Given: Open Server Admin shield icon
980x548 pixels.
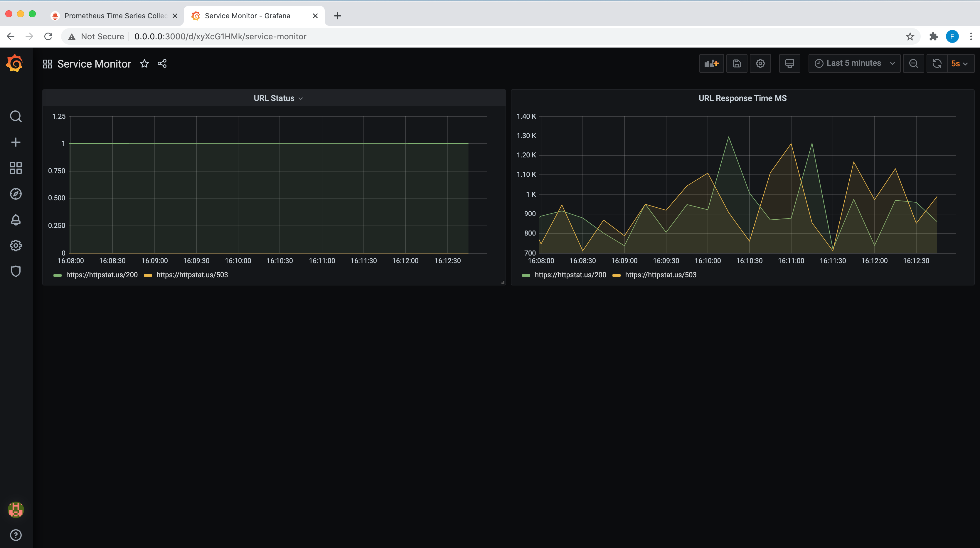Looking at the screenshot, I should click(16, 271).
